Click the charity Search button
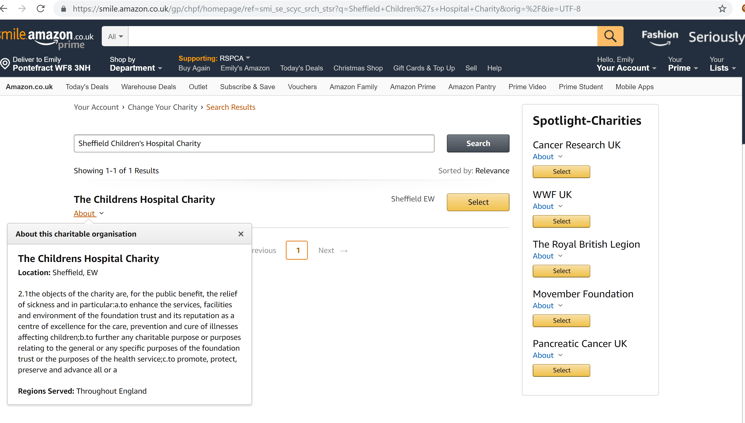 coord(478,143)
